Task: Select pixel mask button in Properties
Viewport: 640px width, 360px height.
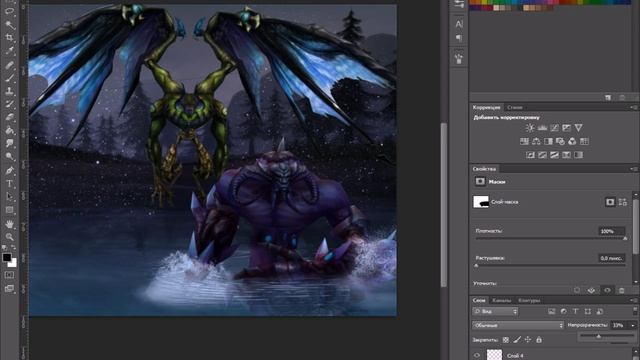Action: (x=610, y=202)
